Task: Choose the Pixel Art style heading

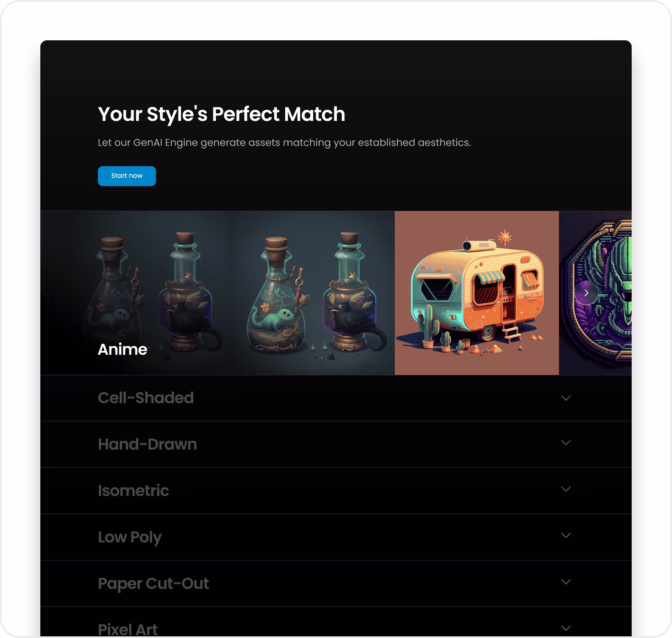Action: [128, 630]
